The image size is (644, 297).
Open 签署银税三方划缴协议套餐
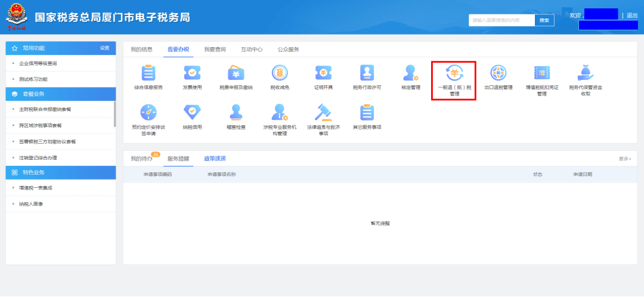point(47,141)
